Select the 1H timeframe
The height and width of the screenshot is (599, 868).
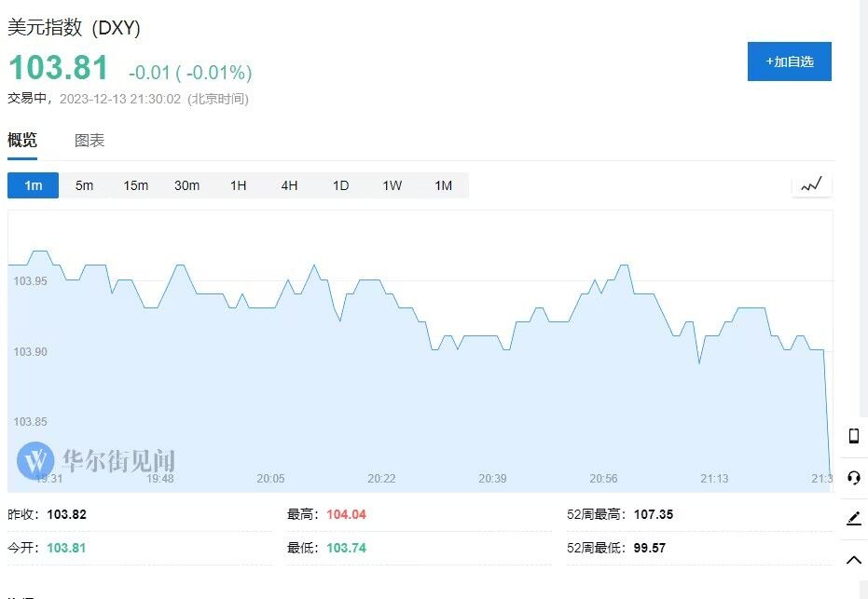pos(238,185)
